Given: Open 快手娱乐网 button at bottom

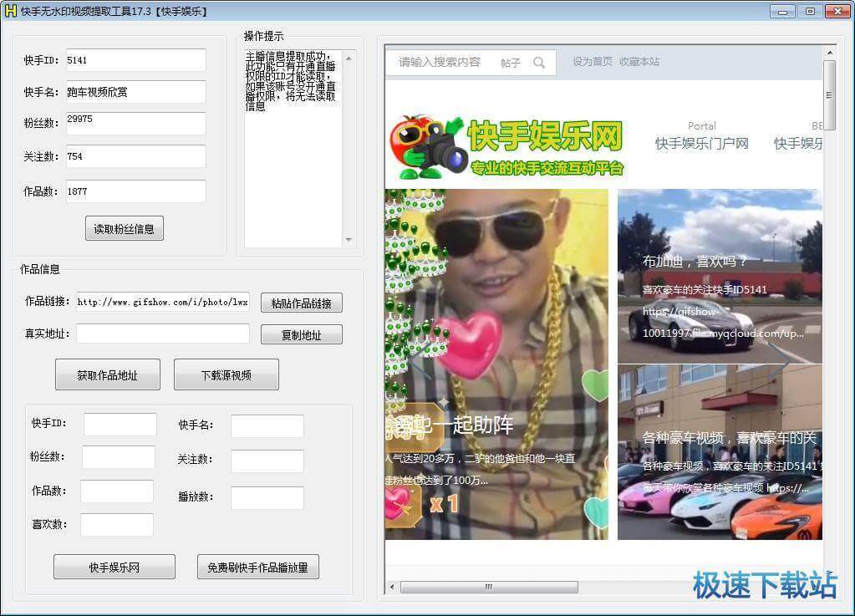Looking at the screenshot, I should 115,567.
